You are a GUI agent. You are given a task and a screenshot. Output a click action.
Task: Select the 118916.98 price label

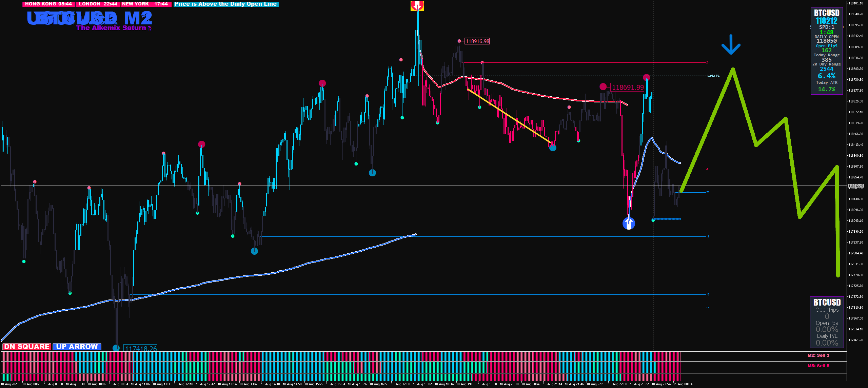(477, 41)
